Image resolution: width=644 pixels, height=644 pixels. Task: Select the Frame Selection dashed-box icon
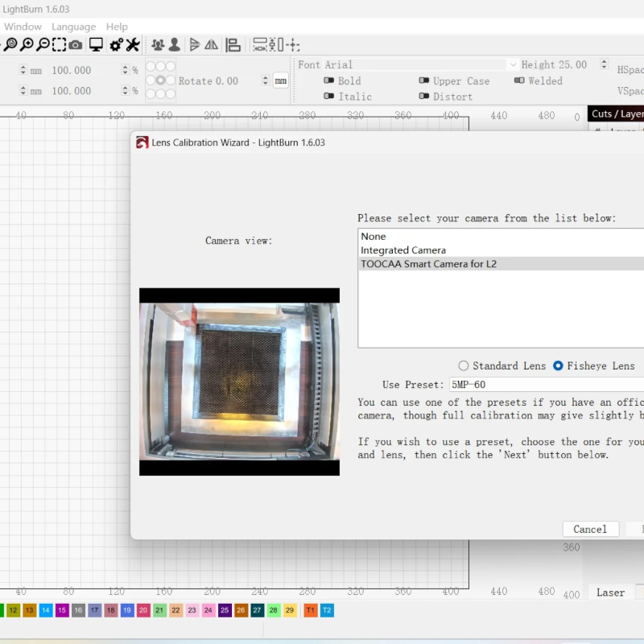click(59, 44)
